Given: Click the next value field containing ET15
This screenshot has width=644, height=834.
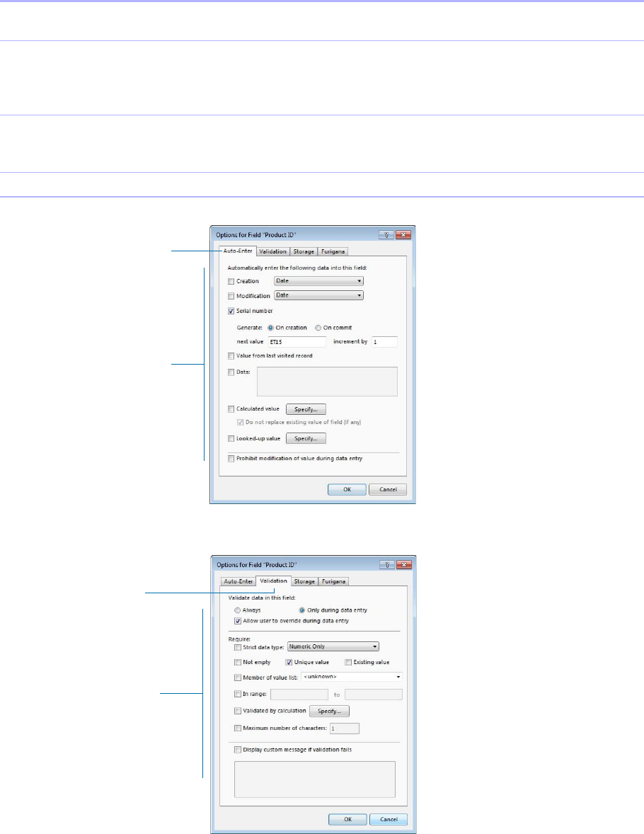Looking at the screenshot, I should [297, 341].
